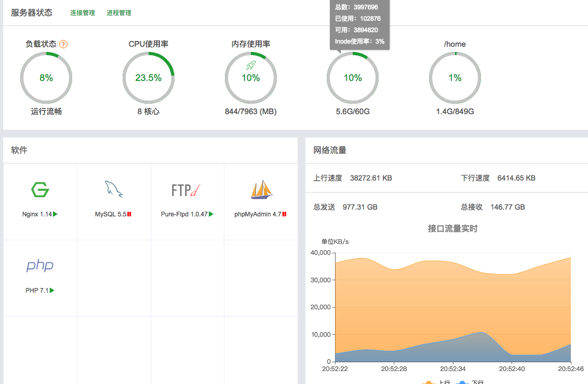Click the CPU使用率 23.5% circular gauge
Screen dimensions: 588x384
coord(149,78)
